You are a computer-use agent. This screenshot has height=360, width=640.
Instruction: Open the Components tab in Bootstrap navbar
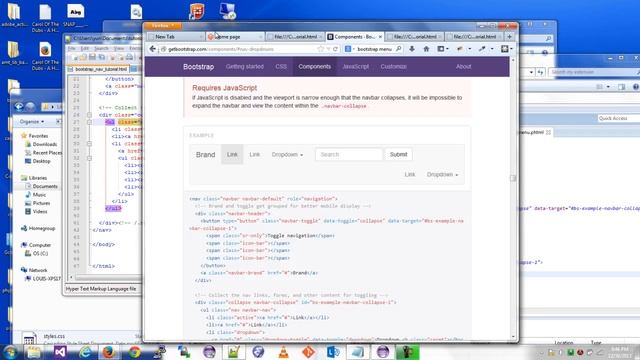pos(314,67)
